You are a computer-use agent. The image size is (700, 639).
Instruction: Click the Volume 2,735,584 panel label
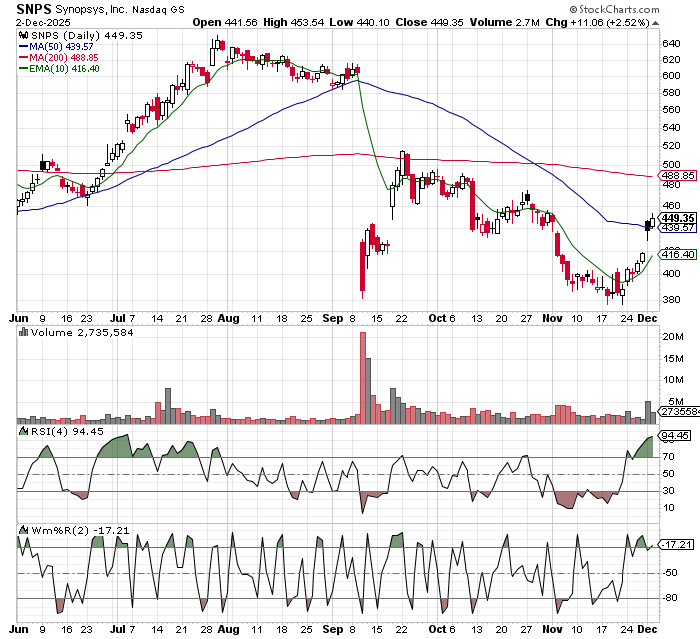pyautogui.click(x=82, y=333)
